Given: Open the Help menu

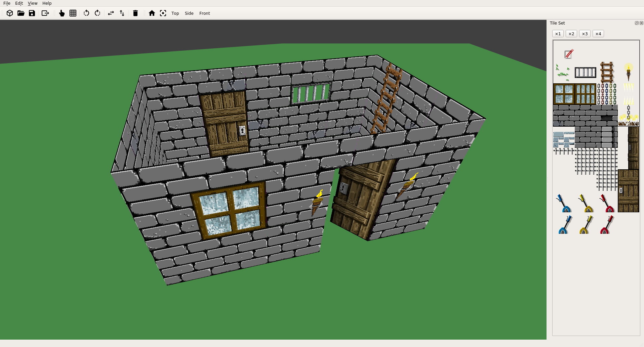Looking at the screenshot, I should click(x=47, y=3).
